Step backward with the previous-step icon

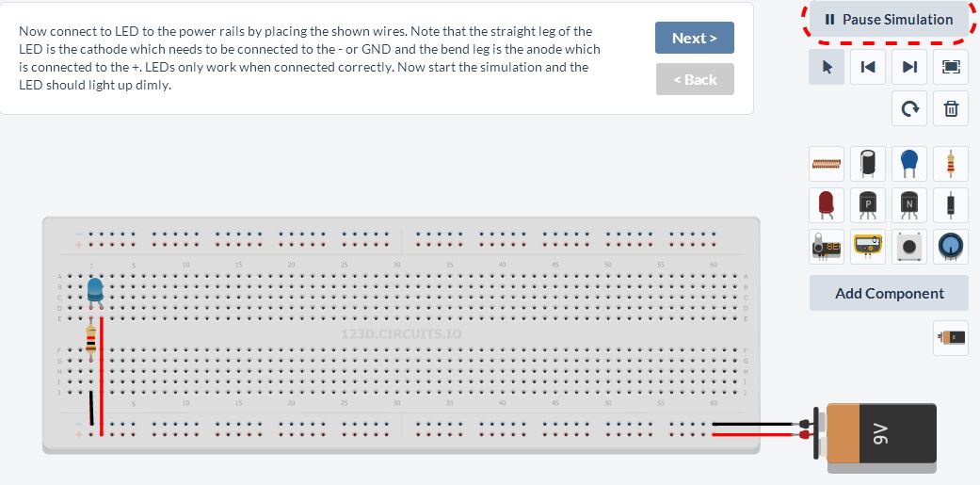click(867, 67)
